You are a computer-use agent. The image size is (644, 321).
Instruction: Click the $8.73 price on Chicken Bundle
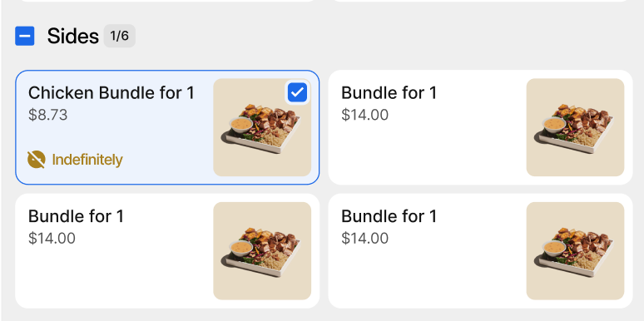pos(47,115)
